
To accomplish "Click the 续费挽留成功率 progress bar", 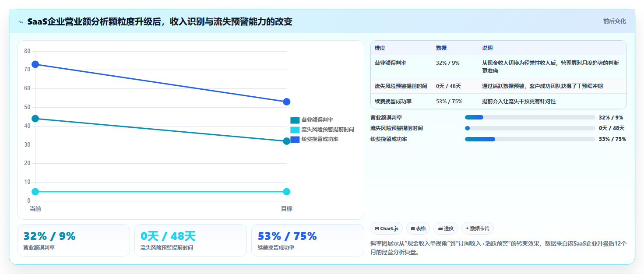I will (x=530, y=139).
